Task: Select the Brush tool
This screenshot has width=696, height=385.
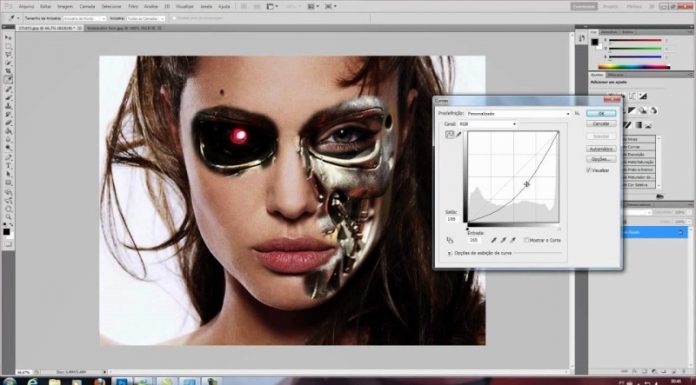Action: [x=8, y=98]
